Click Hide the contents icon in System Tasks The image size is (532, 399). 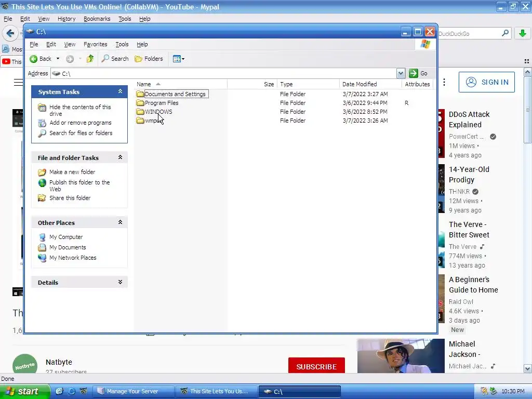tap(42, 108)
